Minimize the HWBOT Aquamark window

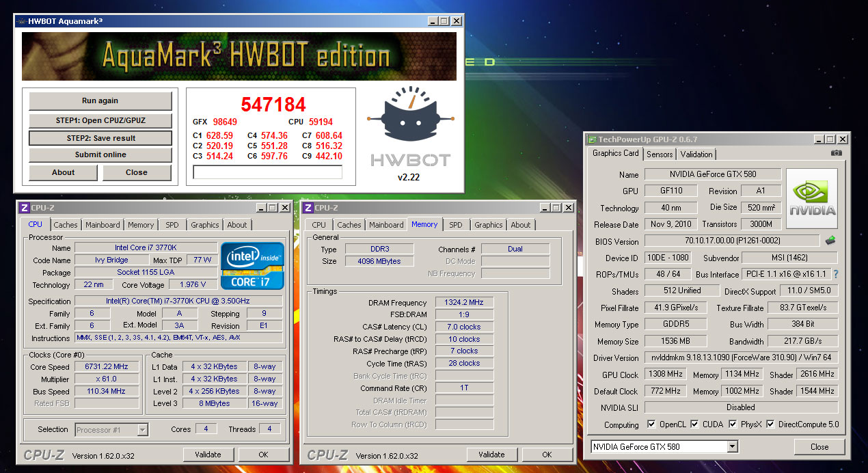coord(432,21)
